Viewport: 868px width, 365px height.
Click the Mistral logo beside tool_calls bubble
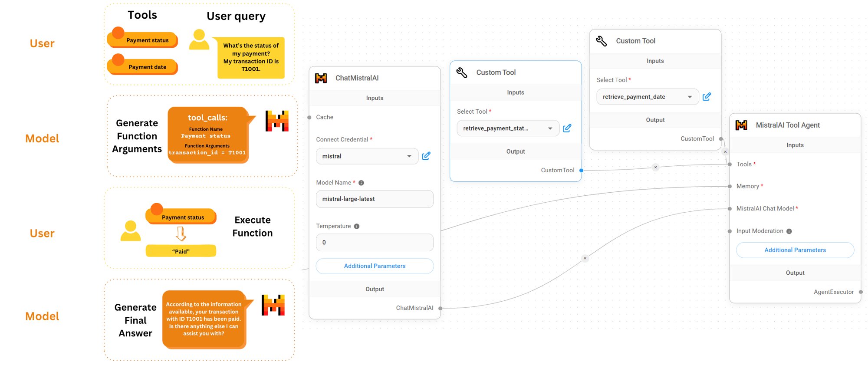click(x=277, y=121)
